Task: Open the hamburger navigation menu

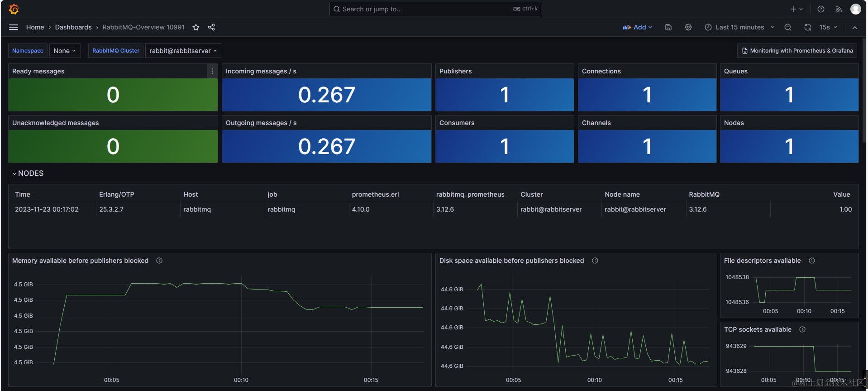Action: point(14,27)
